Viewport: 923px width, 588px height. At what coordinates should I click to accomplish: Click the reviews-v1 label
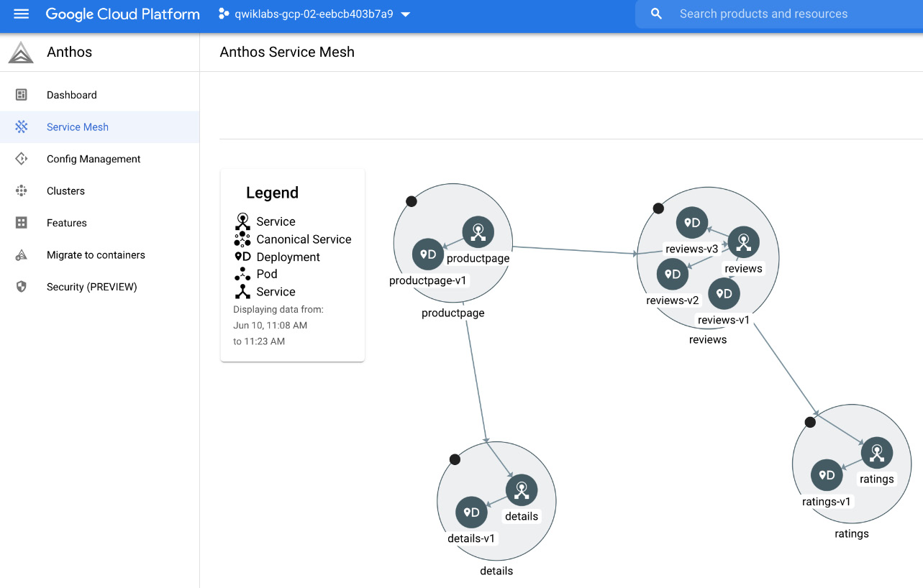coord(724,320)
